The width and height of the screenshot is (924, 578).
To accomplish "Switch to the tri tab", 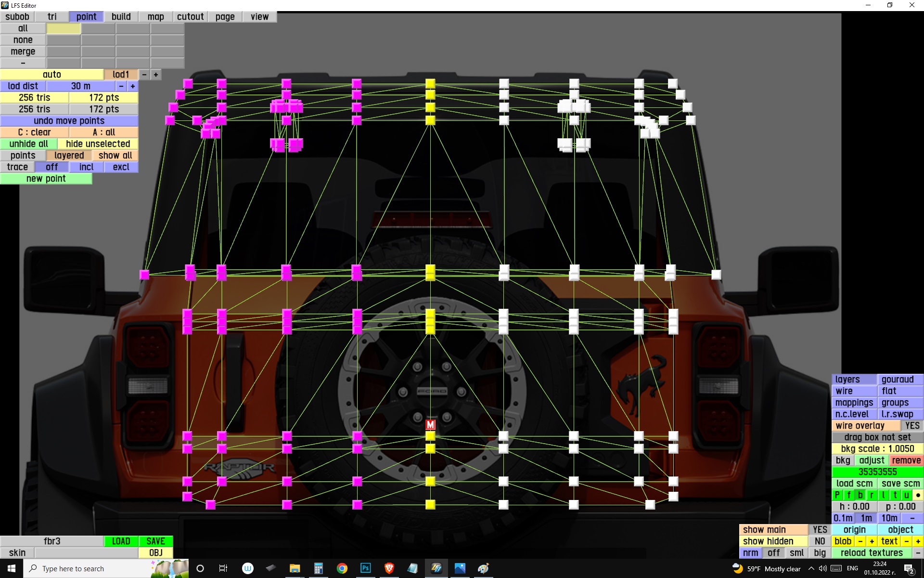I will click(52, 17).
